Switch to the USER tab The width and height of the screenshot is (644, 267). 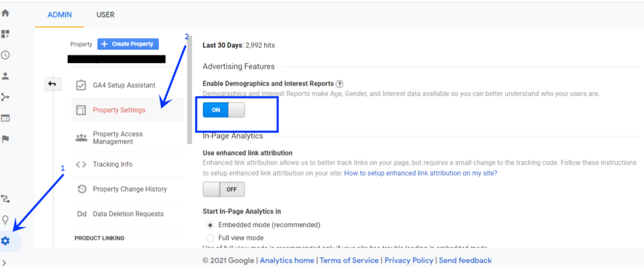tap(106, 15)
